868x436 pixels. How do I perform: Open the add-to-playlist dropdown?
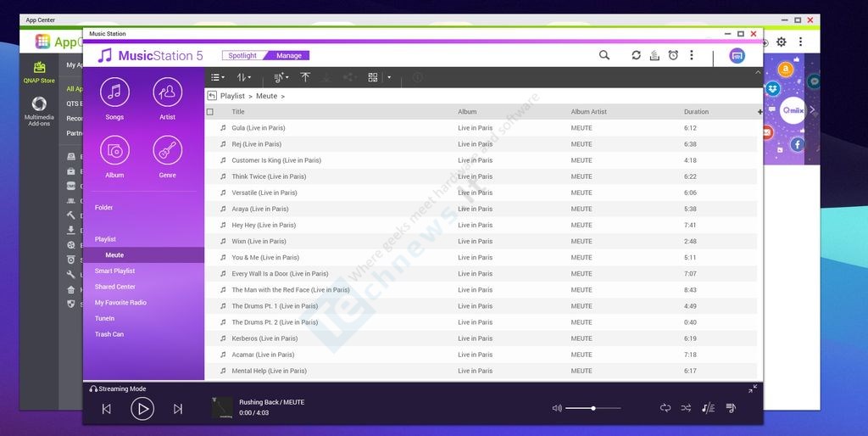pyautogui.click(x=281, y=77)
